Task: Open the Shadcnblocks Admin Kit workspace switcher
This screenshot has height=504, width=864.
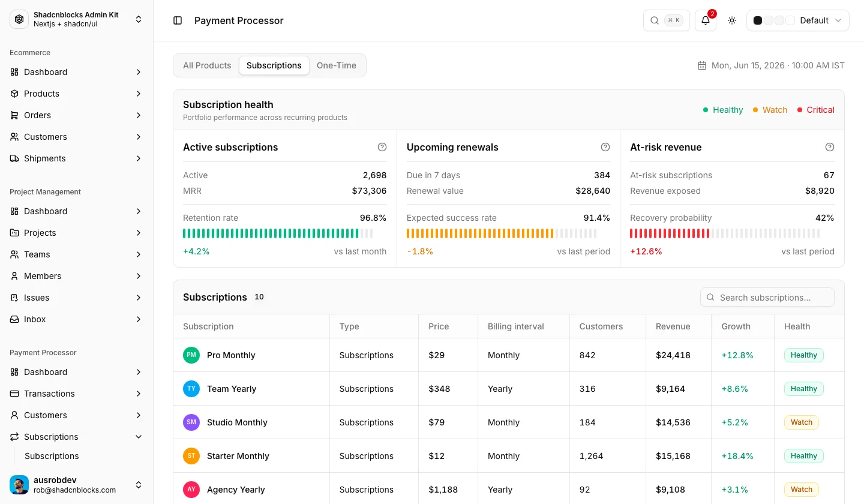Action: coord(77,19)
